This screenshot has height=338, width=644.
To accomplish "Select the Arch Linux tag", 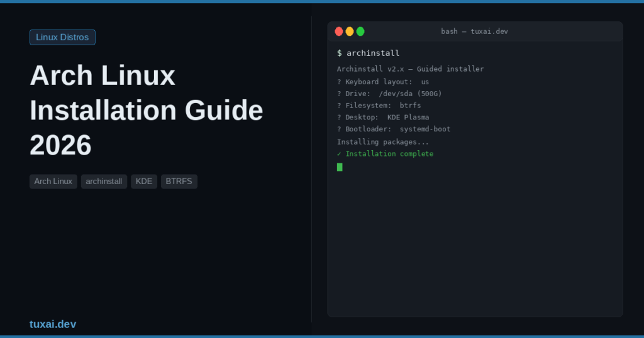I will [53, 182].
